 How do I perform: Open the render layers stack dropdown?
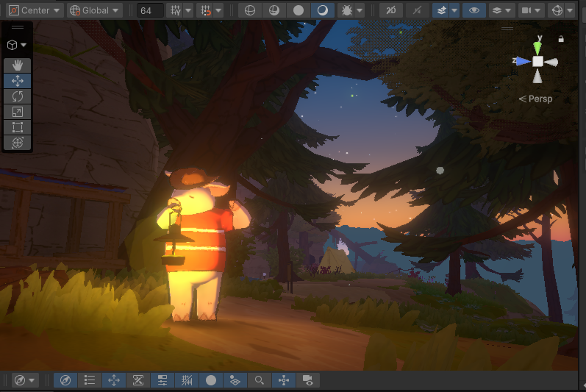point(501,10)
